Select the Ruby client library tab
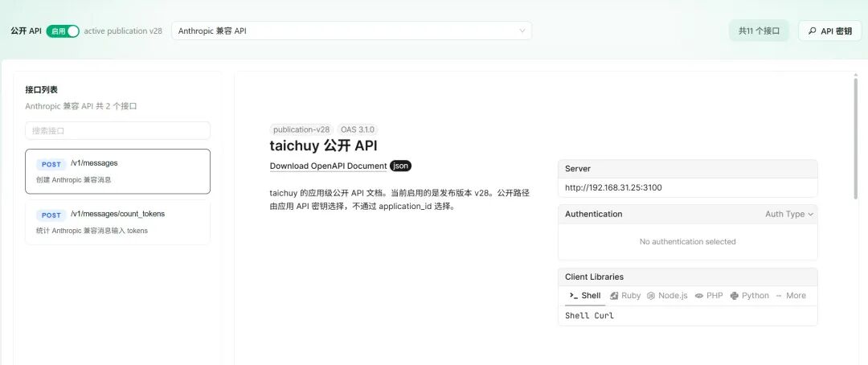 [x=625, y=296]
